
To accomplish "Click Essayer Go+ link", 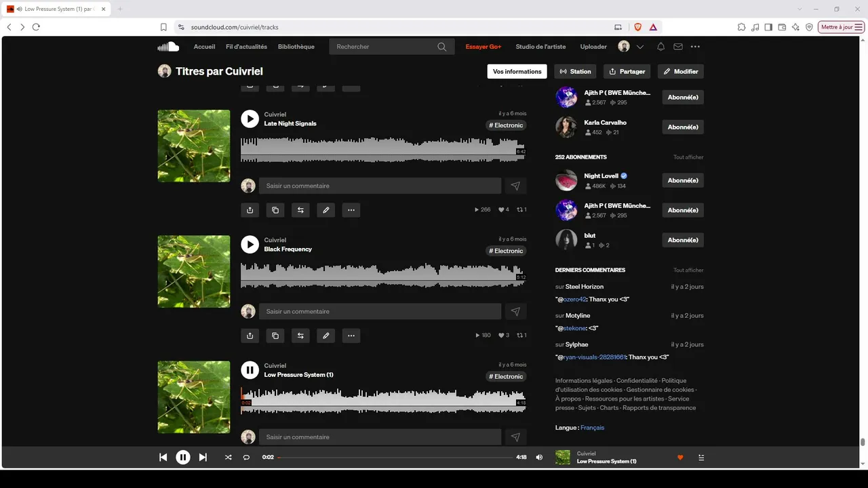I will click(x=483, y=47).
